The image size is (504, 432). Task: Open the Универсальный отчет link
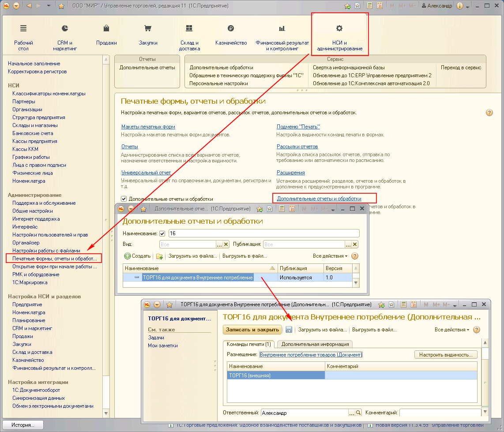click(x=146, y=173)
